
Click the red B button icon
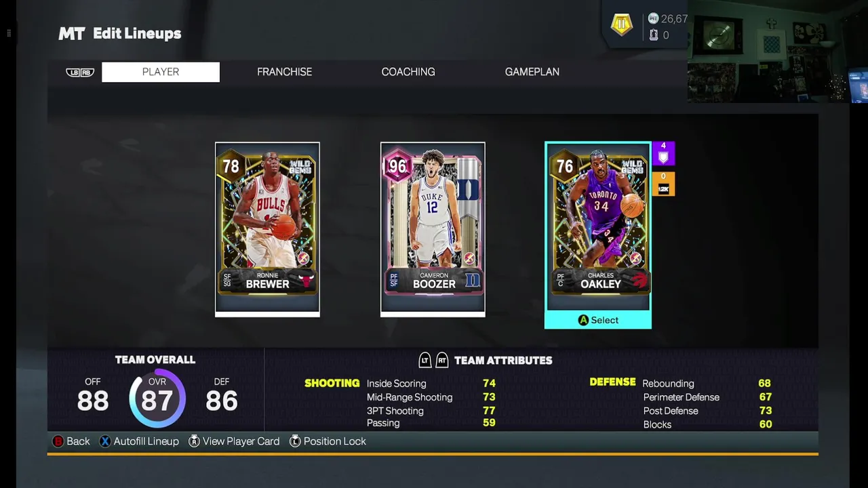[x=58, y=441]
